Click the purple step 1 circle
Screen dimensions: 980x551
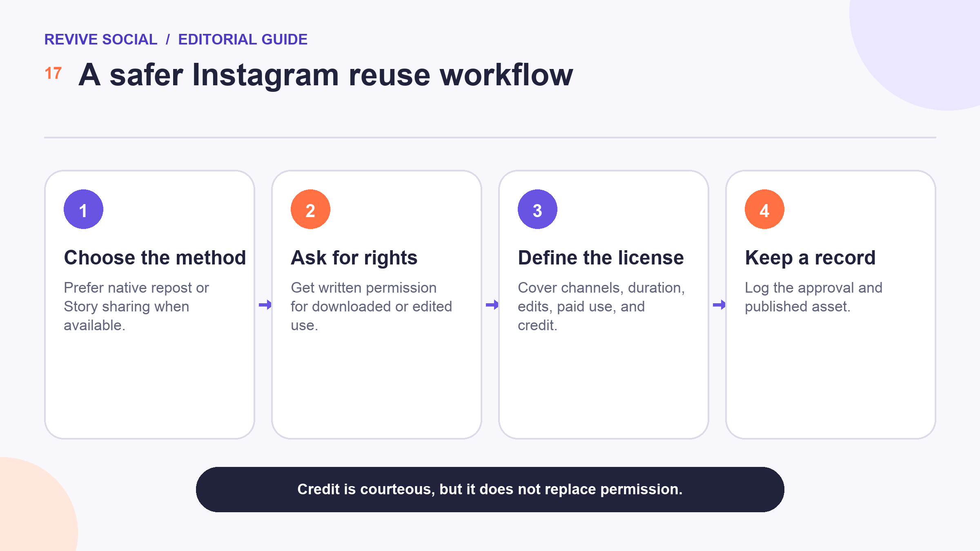click(83, 209)
